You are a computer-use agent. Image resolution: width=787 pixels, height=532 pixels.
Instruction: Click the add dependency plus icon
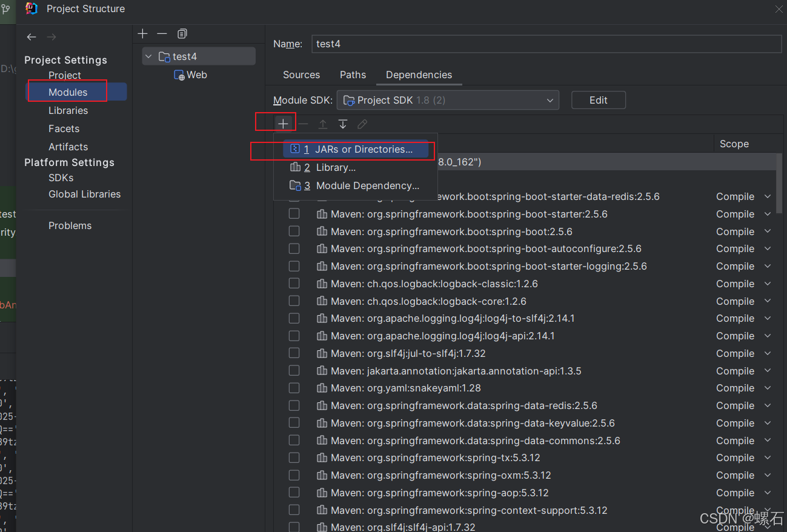coord(283,124)
